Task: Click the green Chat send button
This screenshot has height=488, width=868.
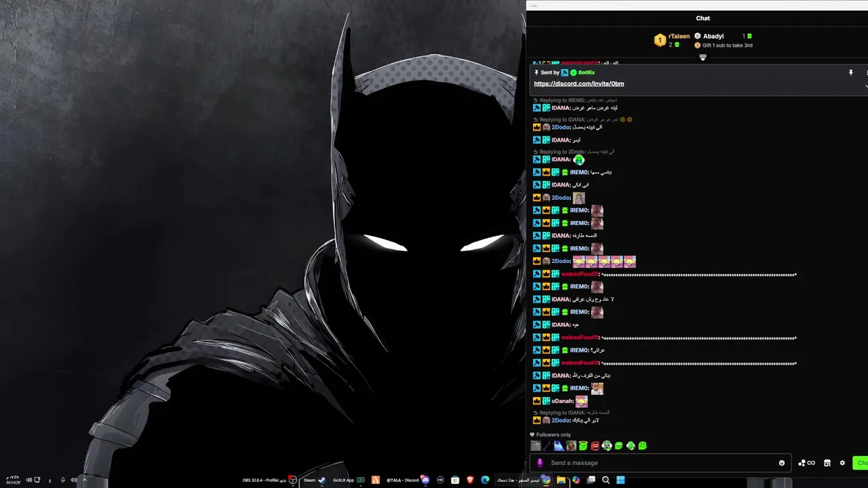Action: (860, 463)
